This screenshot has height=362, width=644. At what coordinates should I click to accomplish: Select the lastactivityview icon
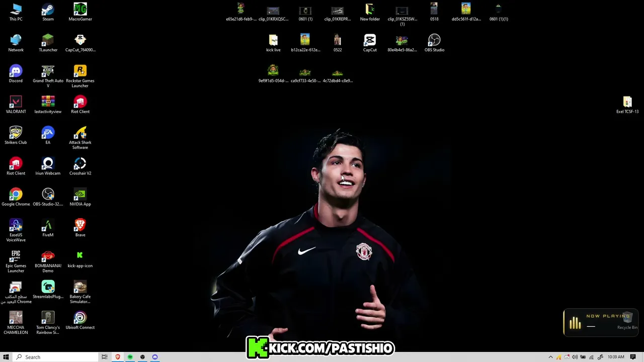[x=48, y=105]
